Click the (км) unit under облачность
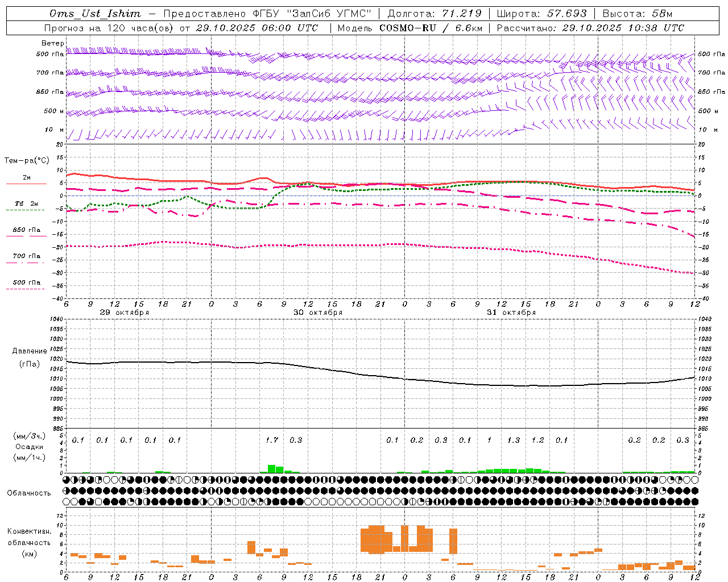The image size is (728, 582). click(x=29, y=554)
